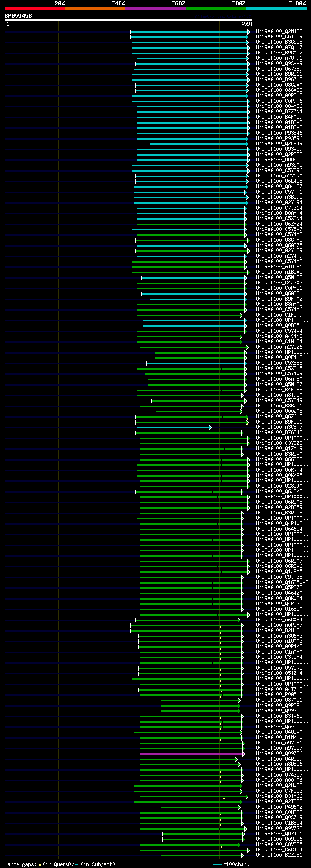Select the UniRef100_Q6Z6U3 label
Screen dimensions: 311x868
click(x=279, y=416)
